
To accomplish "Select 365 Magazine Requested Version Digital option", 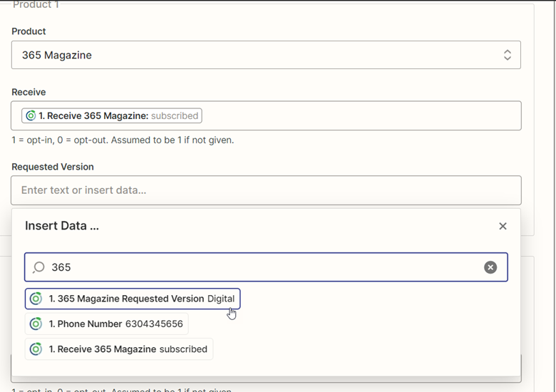I will [133, 299].
